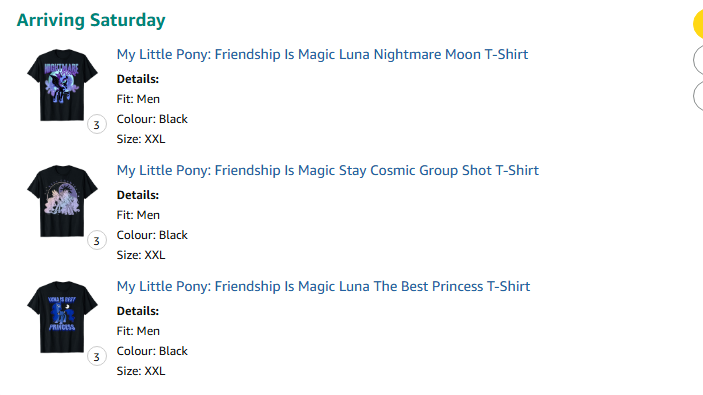Click the Arriving Saturday heading
The image size is (703, 395).
91,20
